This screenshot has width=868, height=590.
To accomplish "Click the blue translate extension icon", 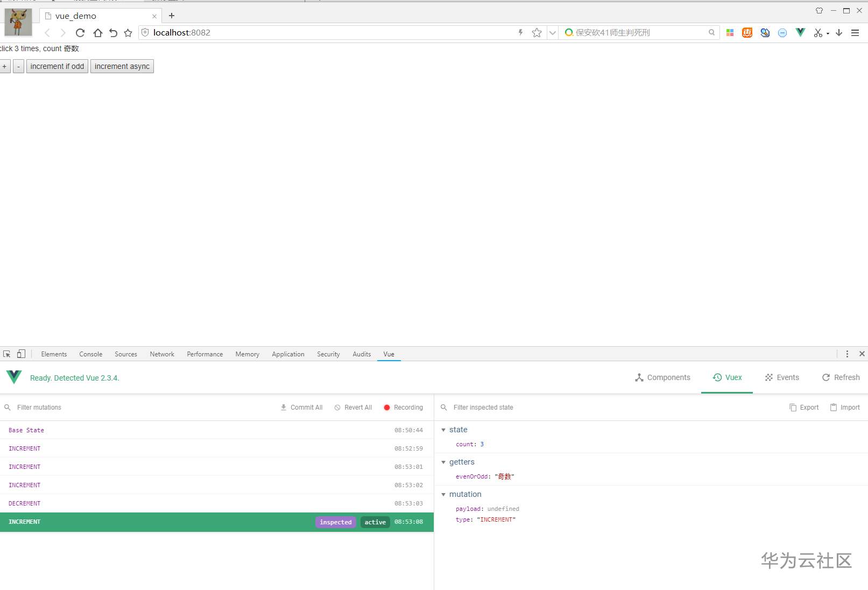I will [765, 33].
